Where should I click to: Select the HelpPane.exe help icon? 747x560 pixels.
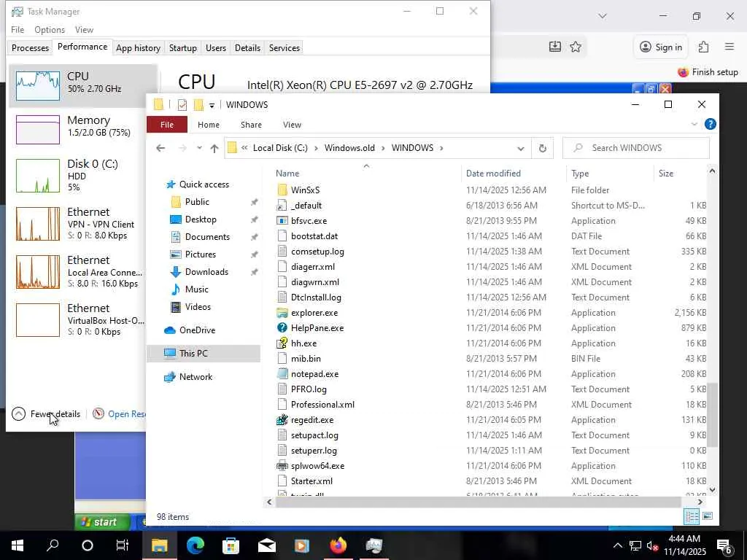tap(282, 328)
